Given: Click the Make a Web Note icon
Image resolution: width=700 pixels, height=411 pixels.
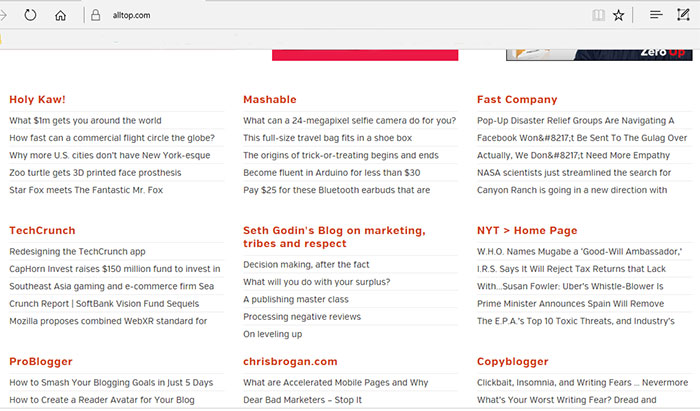Looking at the screenshot, I should pos(683,15).
